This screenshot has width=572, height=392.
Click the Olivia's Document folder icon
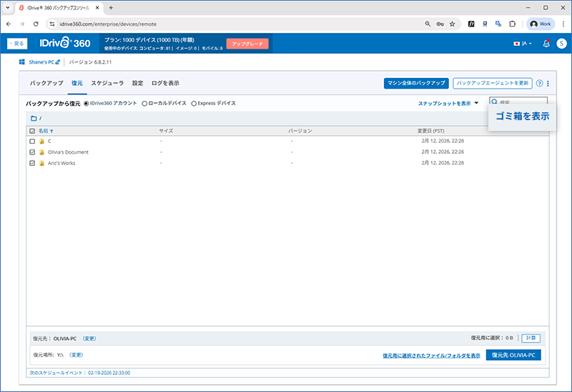(x=41, y=152)
